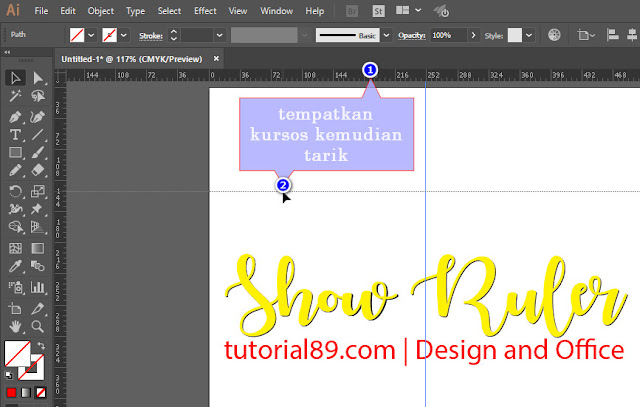Screen dimensions: 640x407
Task: Open the Edit menu
Action: (68, 11)
